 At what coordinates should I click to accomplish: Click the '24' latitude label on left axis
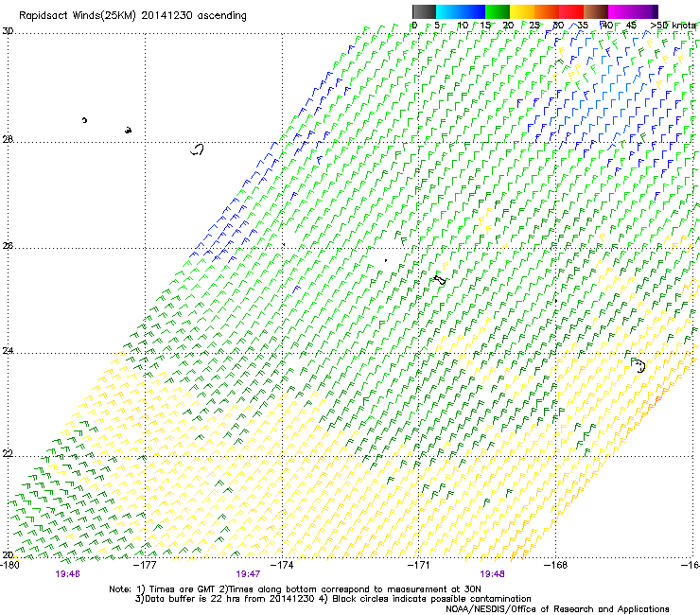point(8,351)
